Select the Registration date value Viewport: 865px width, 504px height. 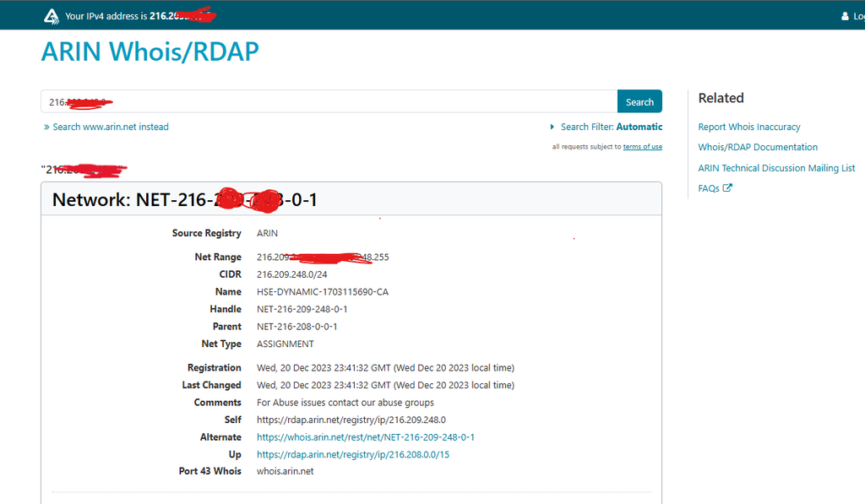[385, 368]
